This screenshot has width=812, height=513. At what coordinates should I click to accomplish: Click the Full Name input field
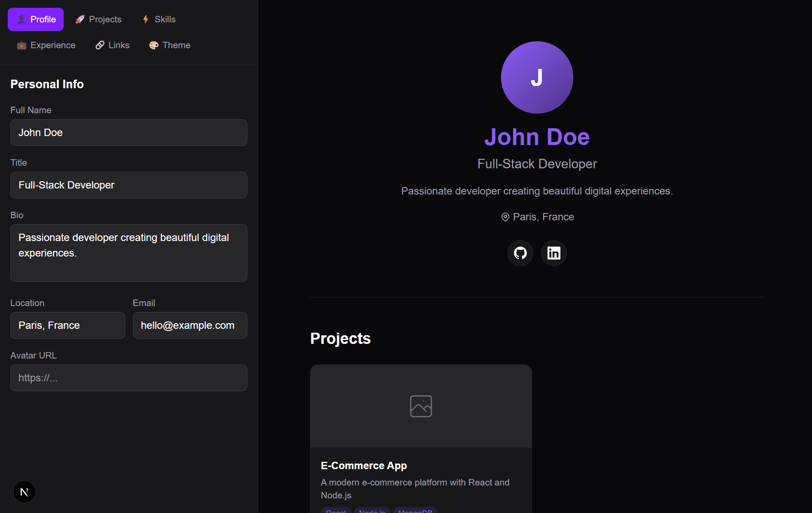129,133
